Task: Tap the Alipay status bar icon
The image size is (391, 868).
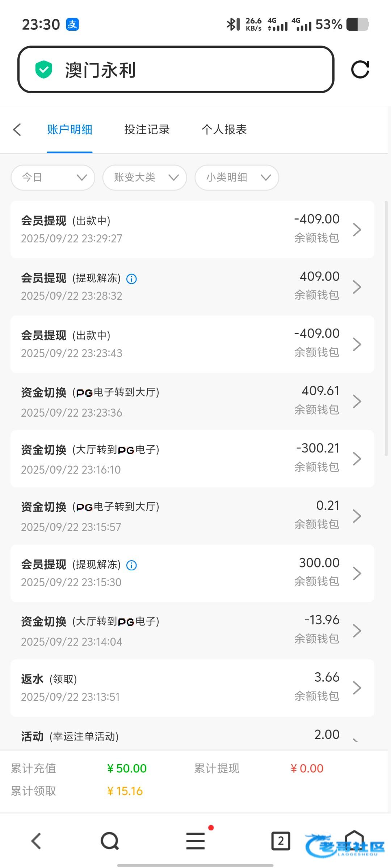Action: (72, 25)
